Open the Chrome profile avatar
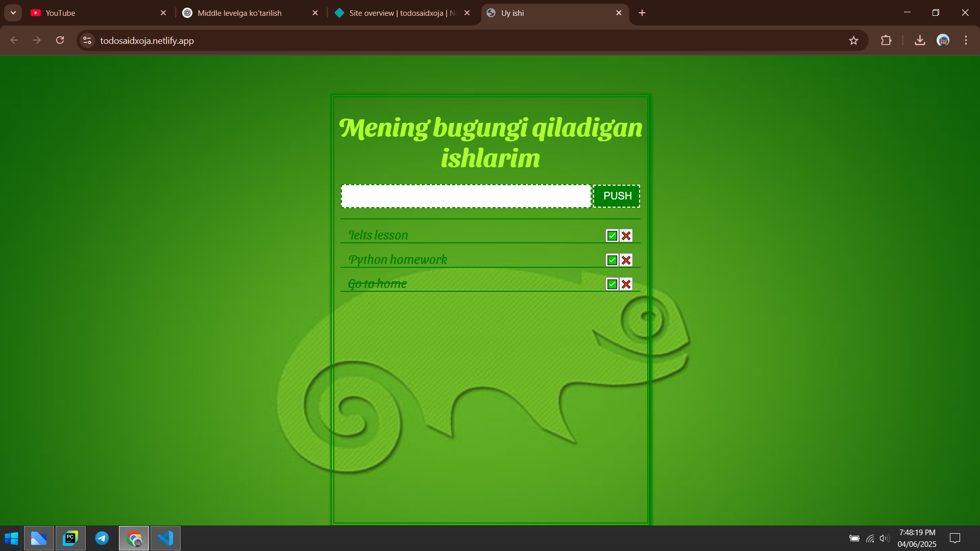The width and height of the screenshot is (980, 551). coord(943,40)
